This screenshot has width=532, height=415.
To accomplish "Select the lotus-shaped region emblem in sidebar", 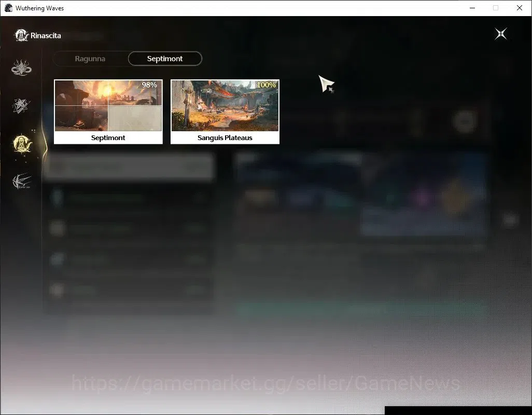I will tap(21, 67).
